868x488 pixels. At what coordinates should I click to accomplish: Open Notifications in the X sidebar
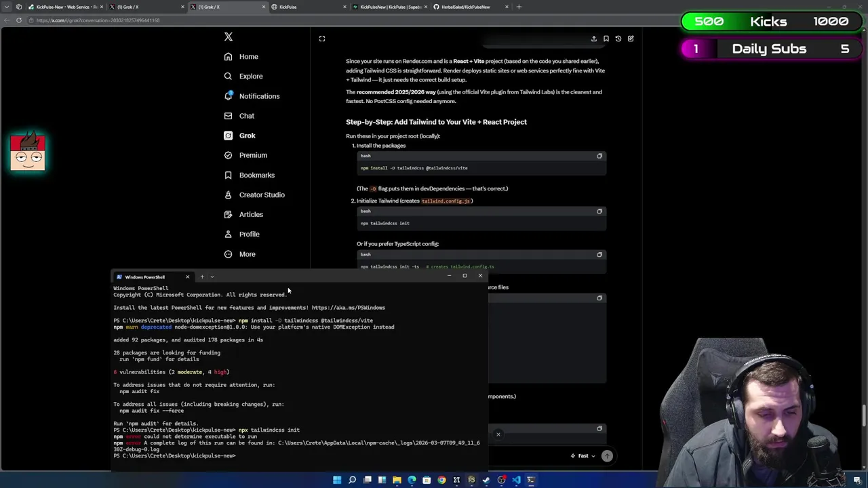[x=252, y=96]
